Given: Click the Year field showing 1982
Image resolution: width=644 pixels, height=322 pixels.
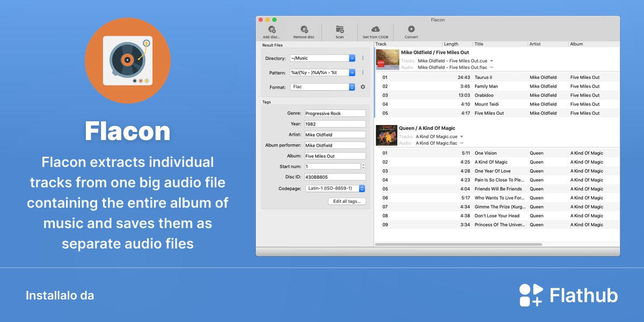Looking at the screenshot, I should pyautogui.click(x=335, y=124).
